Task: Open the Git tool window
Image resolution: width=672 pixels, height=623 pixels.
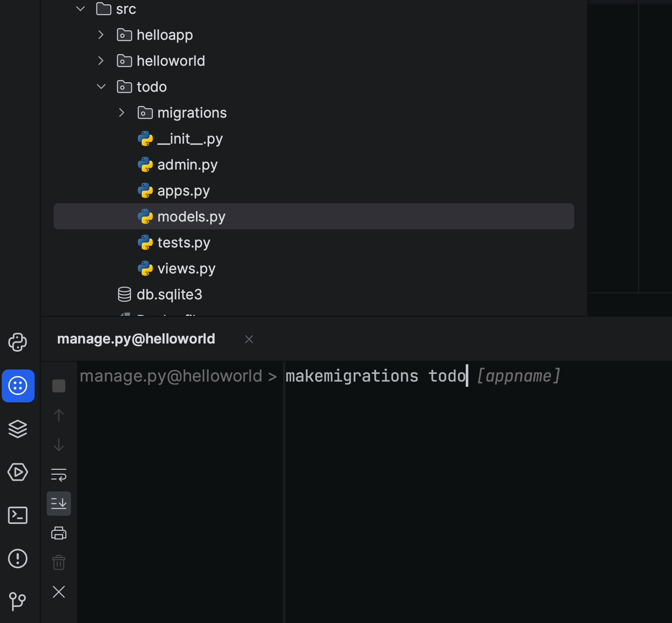Action: click(x=18, y=601)
